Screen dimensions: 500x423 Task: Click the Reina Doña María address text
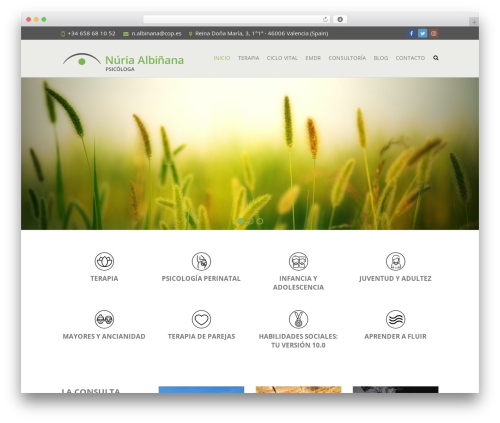(x=262, y=34)
